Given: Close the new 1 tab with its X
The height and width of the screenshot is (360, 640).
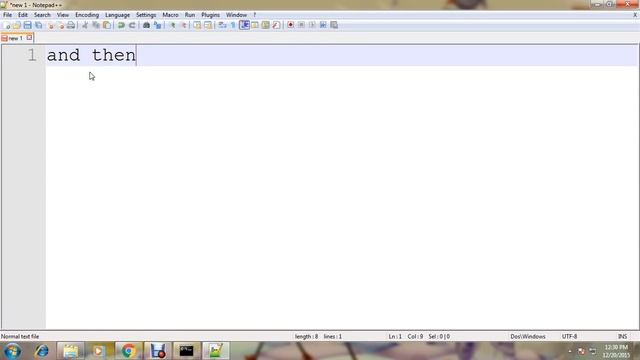Looking at the screenshot, I should click(x=29, y=38).
